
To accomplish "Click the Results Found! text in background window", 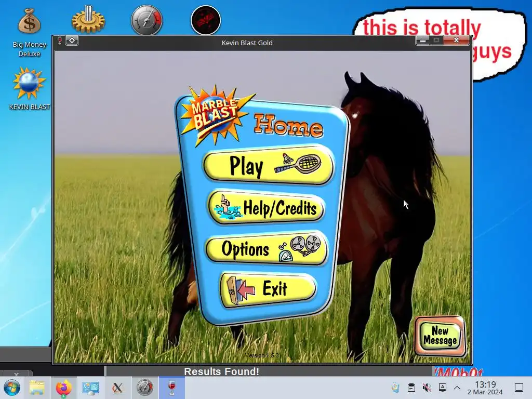I will click(x=221, y=371).
